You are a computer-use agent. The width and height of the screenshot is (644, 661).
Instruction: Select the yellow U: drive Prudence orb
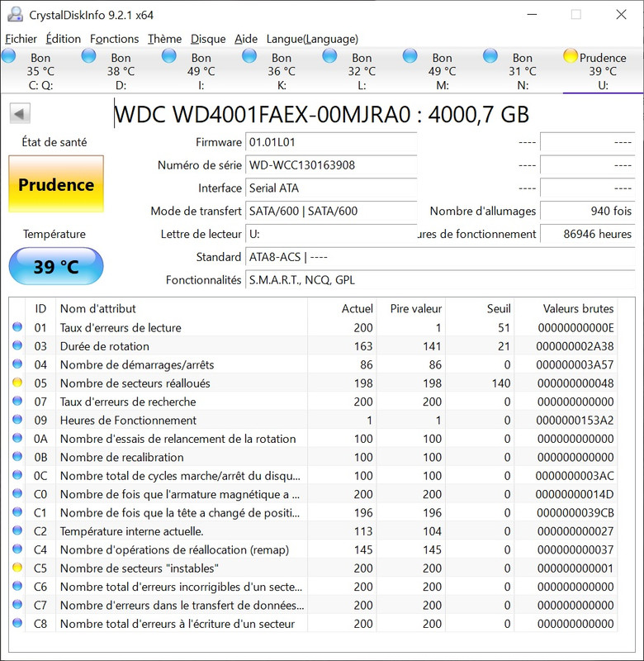571,55
